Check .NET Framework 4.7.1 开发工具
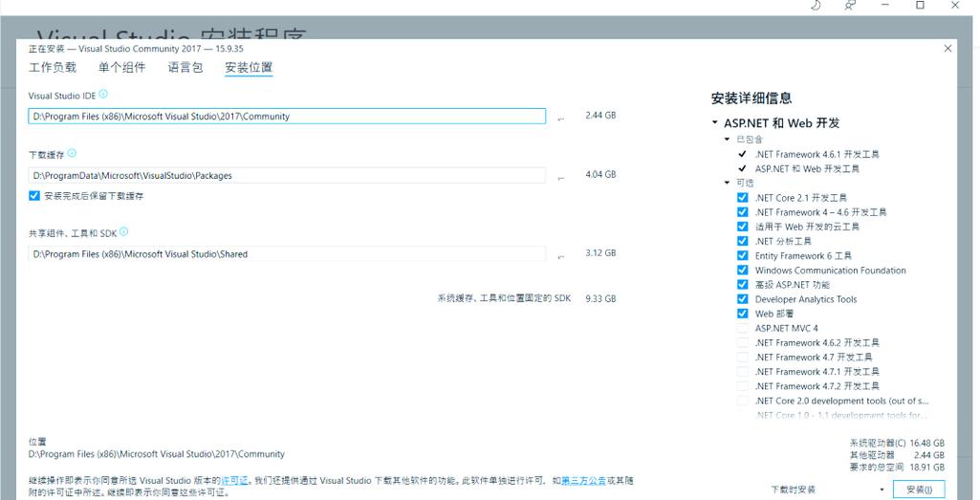The height and width of the screenshot is (500, 980). coord(743,371)
